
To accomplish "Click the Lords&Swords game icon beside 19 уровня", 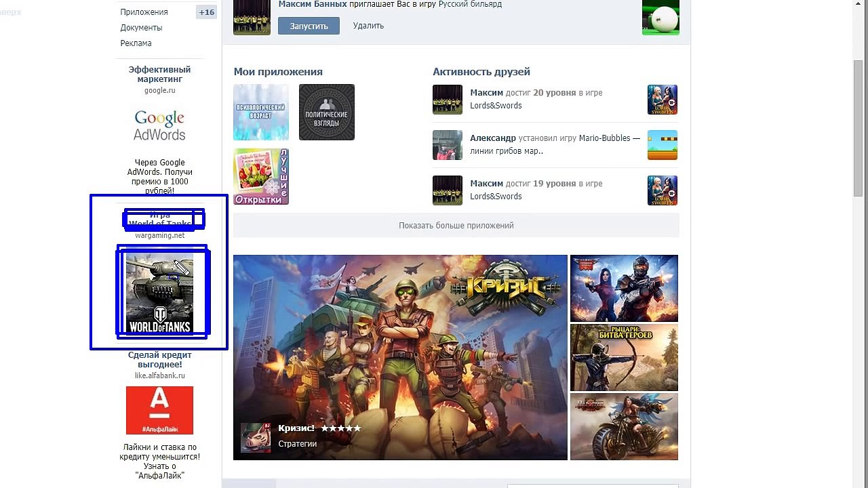I will 663,190.
